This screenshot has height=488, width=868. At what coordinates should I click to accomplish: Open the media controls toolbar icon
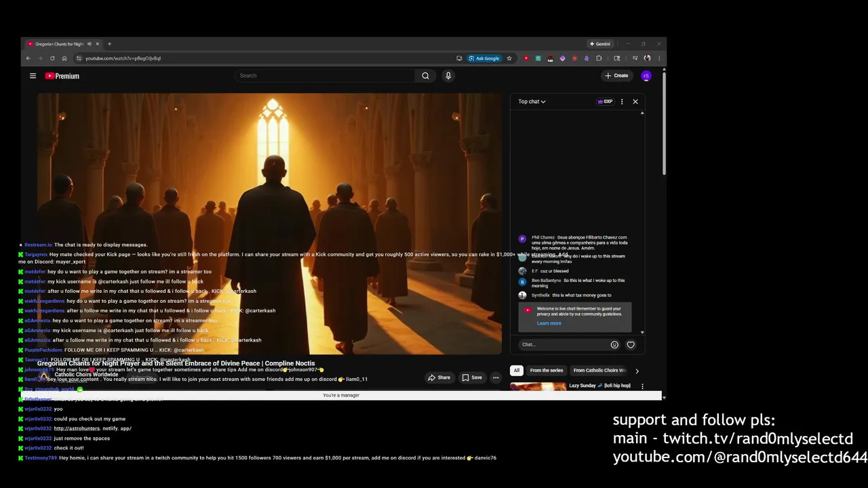point(635,58)
